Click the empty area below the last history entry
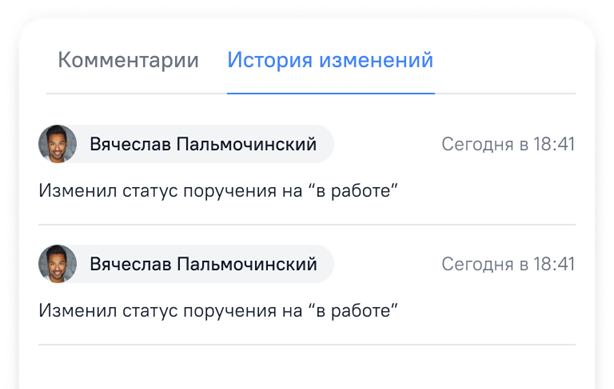The height and width of the screenshot is (389, 614). point(307,368)
